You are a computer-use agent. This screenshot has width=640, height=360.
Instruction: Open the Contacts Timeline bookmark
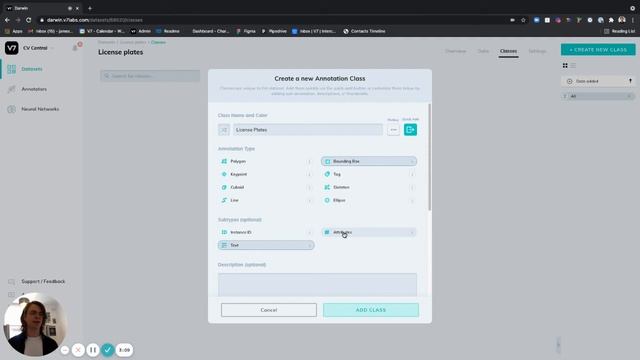coord(364,31)
